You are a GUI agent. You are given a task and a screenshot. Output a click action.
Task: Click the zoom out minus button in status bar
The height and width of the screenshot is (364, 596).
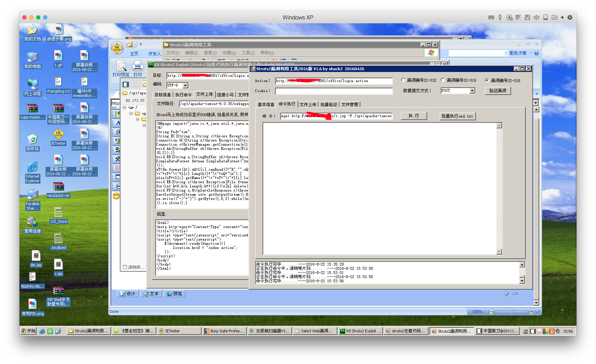pos(491,312)
